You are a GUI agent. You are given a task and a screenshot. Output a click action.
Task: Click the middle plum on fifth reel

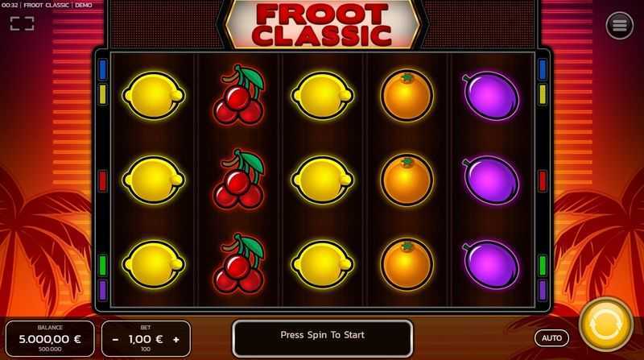[x=491, y=180]
